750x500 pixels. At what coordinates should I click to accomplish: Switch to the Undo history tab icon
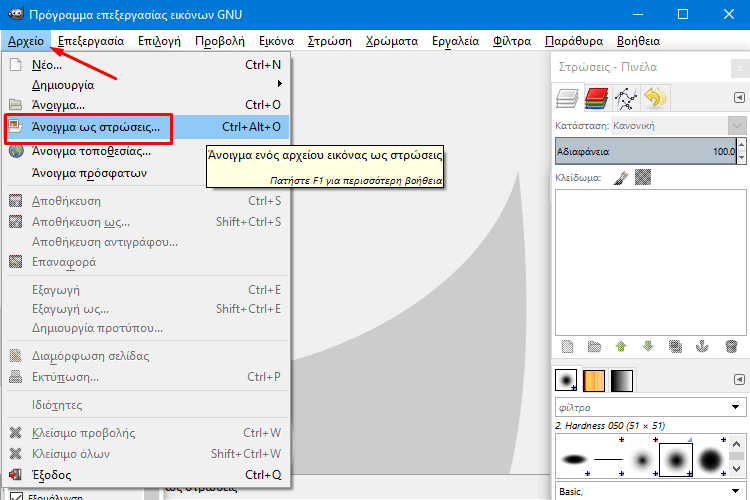655,98
